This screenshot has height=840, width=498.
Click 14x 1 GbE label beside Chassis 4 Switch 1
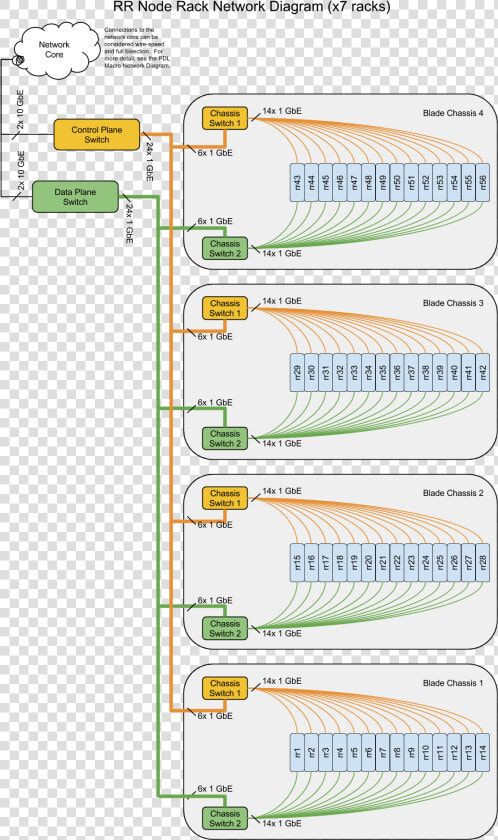[282, 111]
